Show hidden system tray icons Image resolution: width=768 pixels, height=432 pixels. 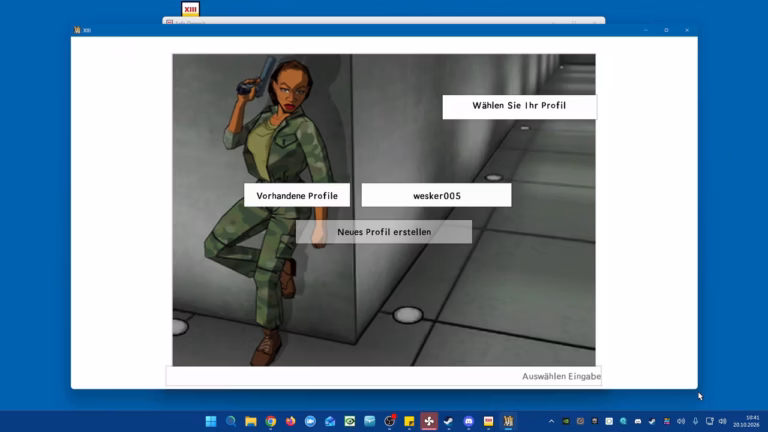(x=552, y=421)
